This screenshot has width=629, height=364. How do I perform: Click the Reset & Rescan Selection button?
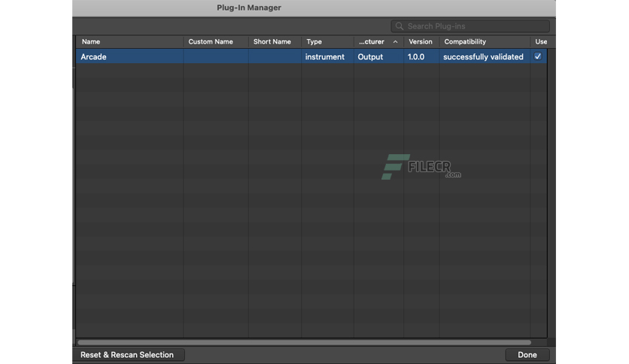tap(127, 355)
